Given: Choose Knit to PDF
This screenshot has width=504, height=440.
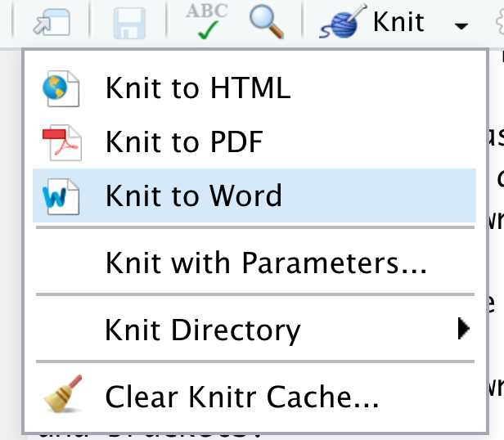Looking at the screenshot, I should 254,141.
